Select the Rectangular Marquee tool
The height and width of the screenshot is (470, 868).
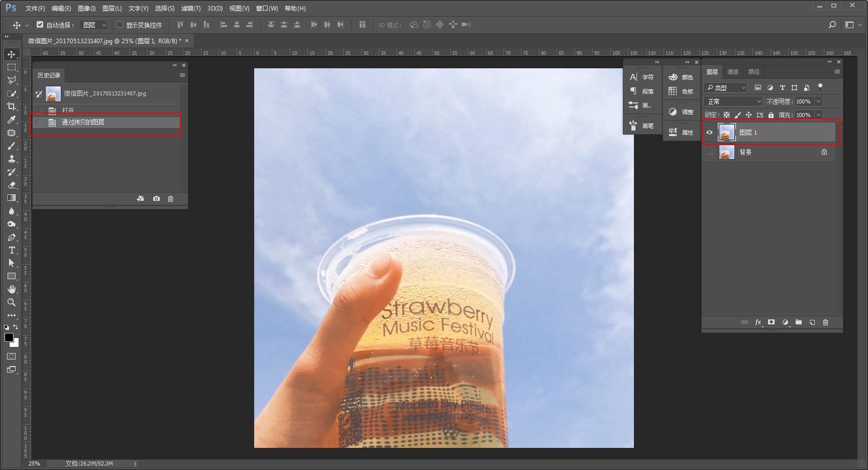(12, 67)
